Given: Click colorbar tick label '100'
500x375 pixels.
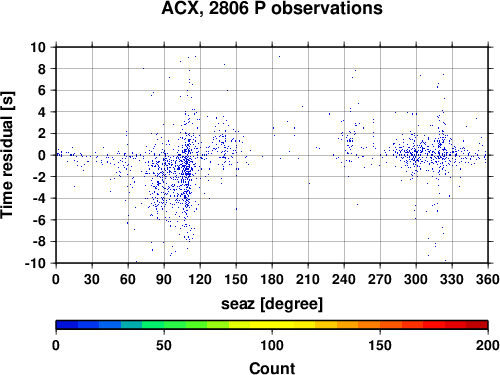Looking at the screenshot, I should click(x=272, y=345).
